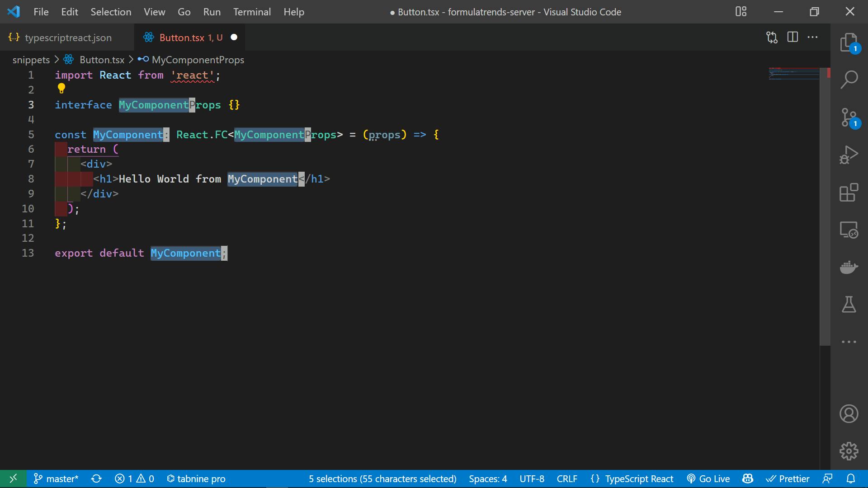Screen dimensions: 868x488
Task: Click React.FC text on line 5
Action: pos(202,135)
